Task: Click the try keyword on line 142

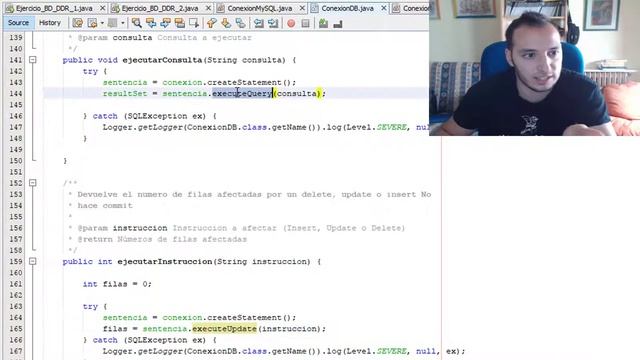Action: [x=90, y=71]
